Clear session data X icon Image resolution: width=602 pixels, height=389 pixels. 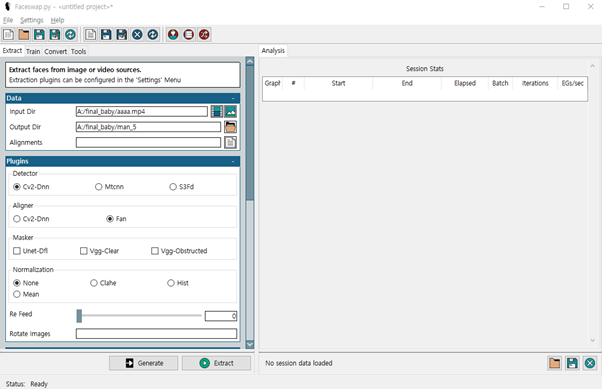(590, 363)
